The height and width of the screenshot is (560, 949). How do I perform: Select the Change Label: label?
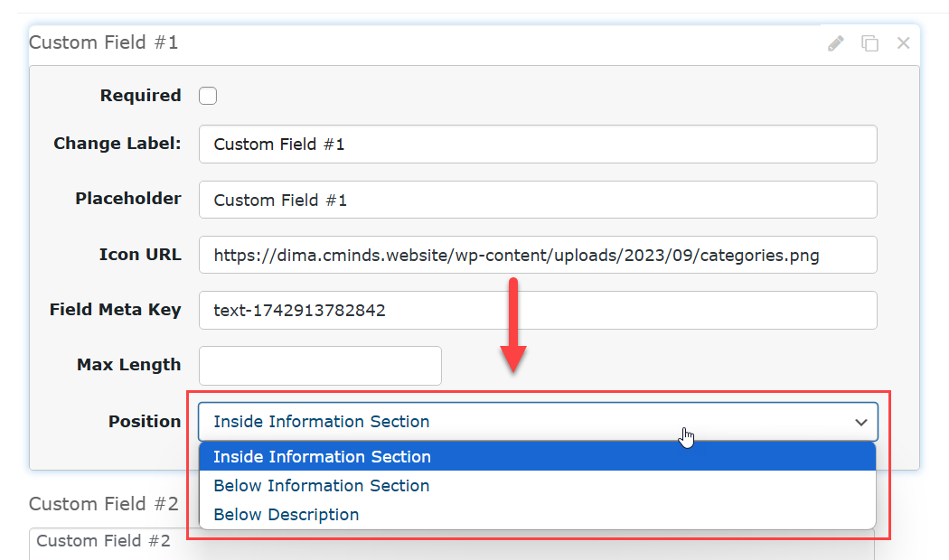coord(117,144)
